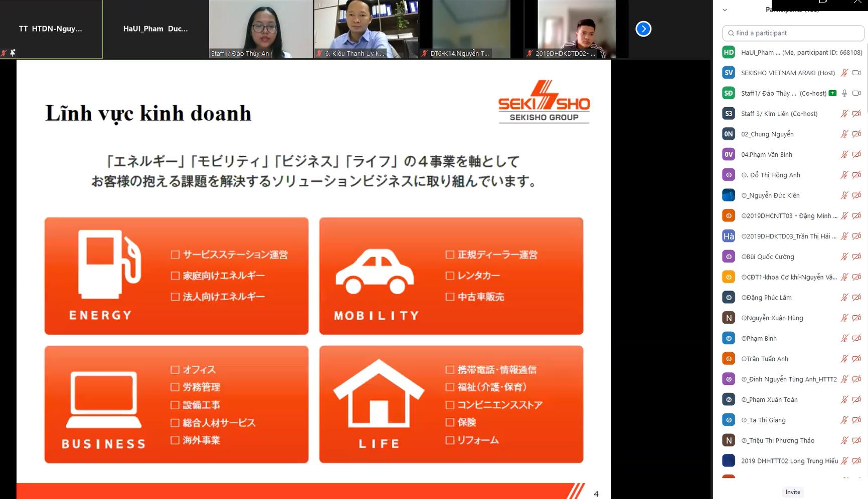Click the camera icon in Staff1 Đào Thùy row
Image resolution: width=868 pixels, height=499 pixels.
[x=856, y=93]
